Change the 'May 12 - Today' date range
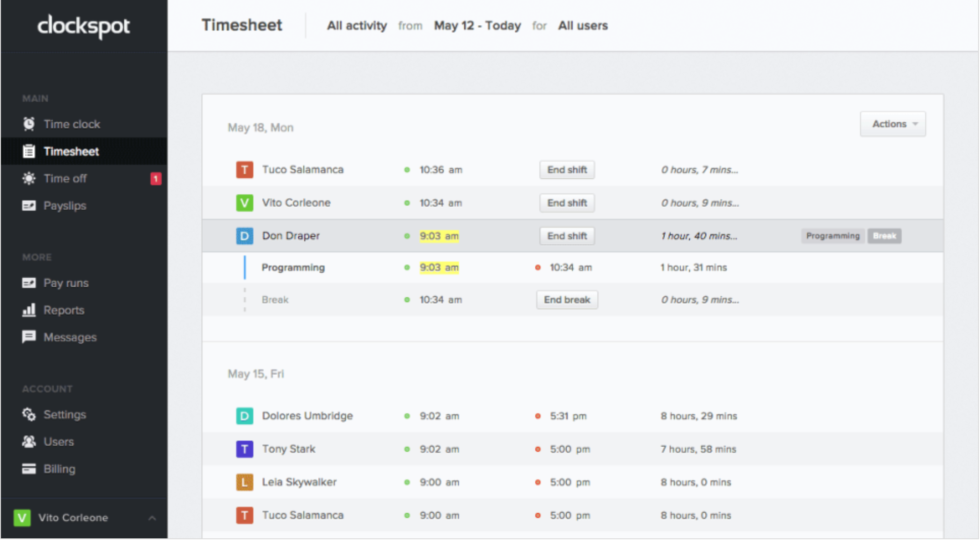Viewport: 980px width, 545px height. tap(477, 26)
